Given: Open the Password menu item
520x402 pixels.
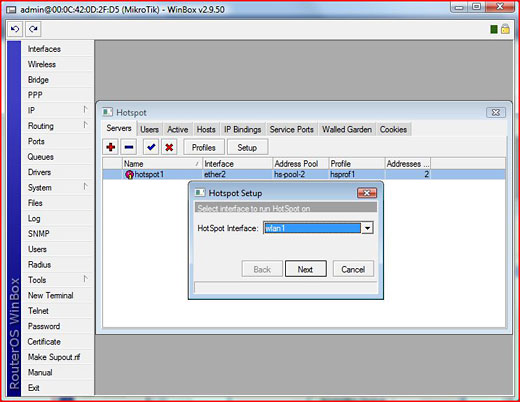Looking at the screenshot, I should (44, 326).
